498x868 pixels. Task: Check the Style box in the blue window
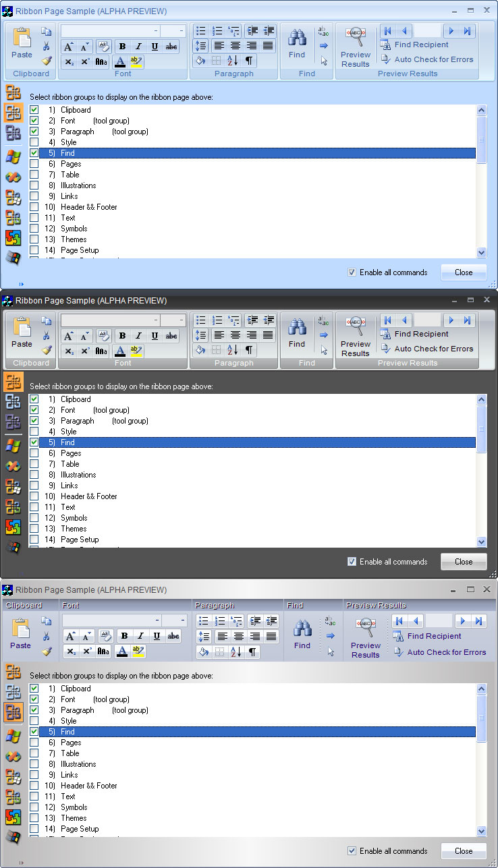click(34, 142)
